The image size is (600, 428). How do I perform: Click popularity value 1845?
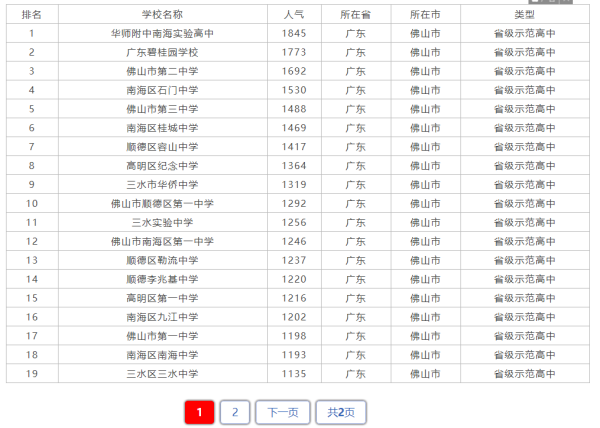point(294,34)
